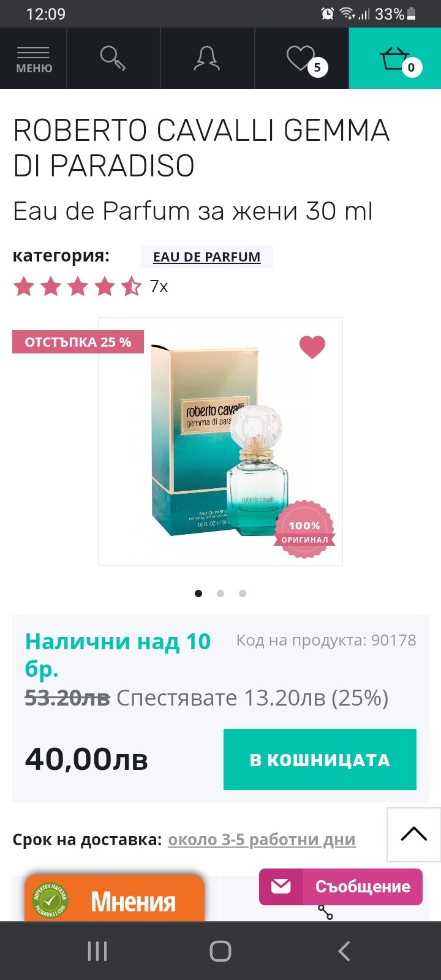Viewport: 441px width, 980px height.
Task: Open the Съобщение message button
Action: point(341,887)
